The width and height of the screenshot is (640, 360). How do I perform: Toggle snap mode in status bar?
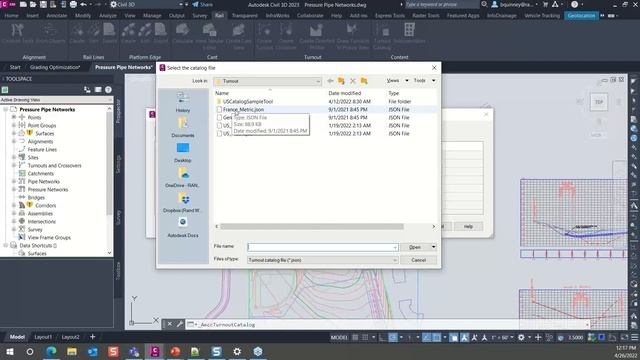point(365,337)
